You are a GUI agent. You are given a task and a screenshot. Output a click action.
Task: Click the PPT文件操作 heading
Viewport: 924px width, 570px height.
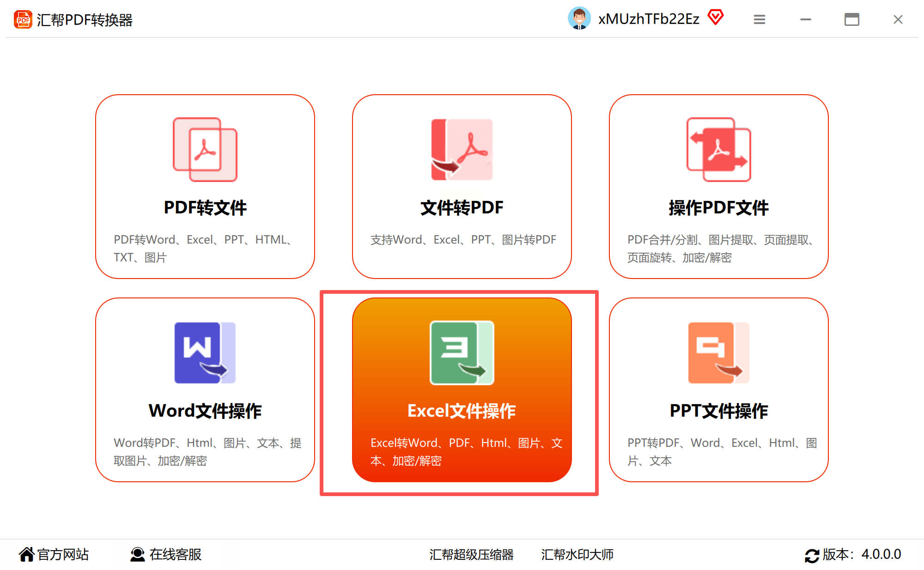pyautogui.click(x=718, y=411)
